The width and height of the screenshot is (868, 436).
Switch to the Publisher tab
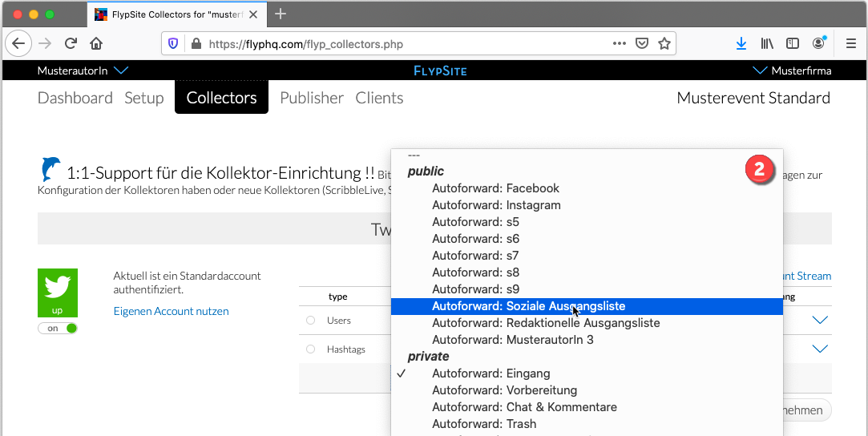[311, 98]
